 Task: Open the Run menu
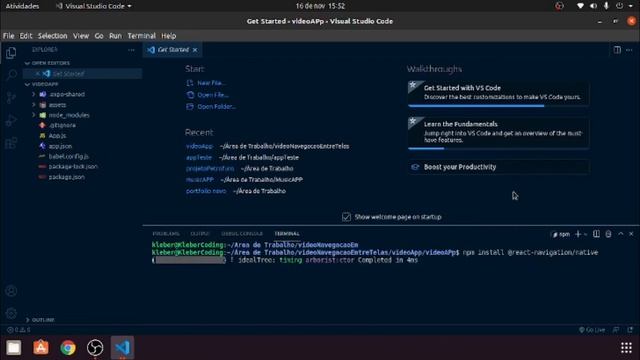coord(115,36)
